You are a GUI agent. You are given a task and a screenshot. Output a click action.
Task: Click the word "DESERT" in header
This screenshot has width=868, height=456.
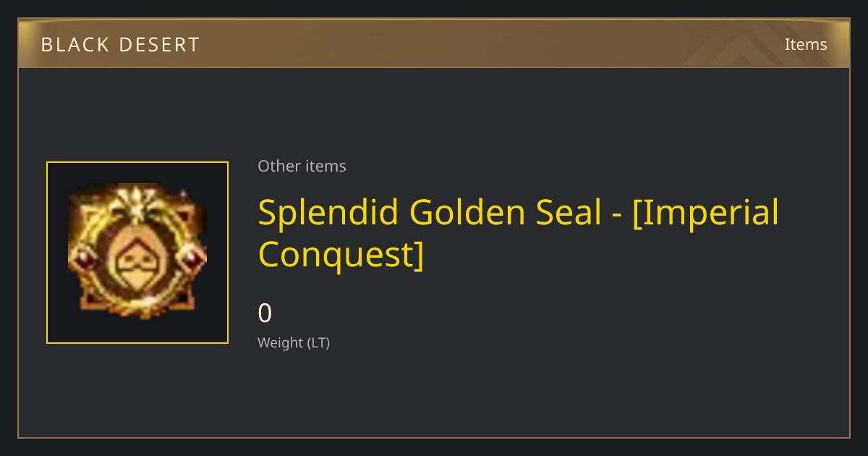(161, 45)
